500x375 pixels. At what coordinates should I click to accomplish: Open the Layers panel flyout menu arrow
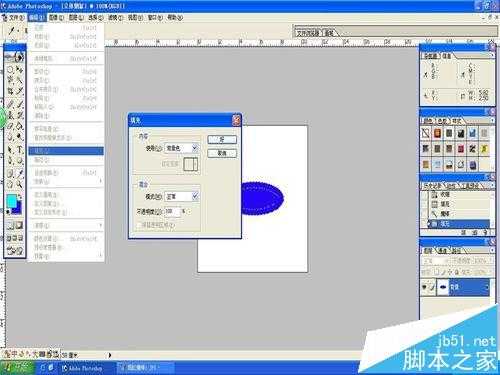[492, 250]
